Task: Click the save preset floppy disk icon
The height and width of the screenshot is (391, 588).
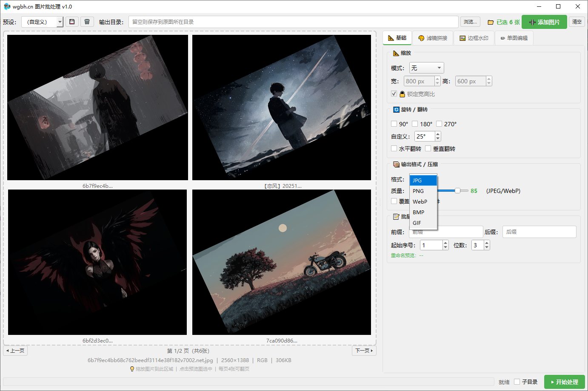Action: pos(72,22)
